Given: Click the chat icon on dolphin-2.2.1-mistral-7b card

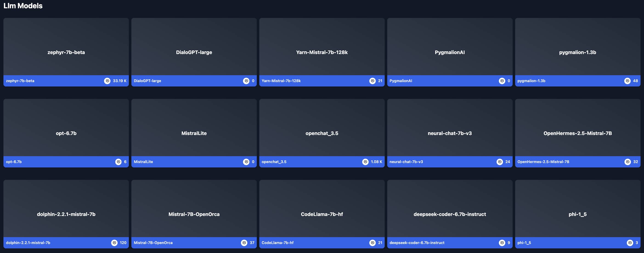Looking at the screenshot, I should coord(114,243).
